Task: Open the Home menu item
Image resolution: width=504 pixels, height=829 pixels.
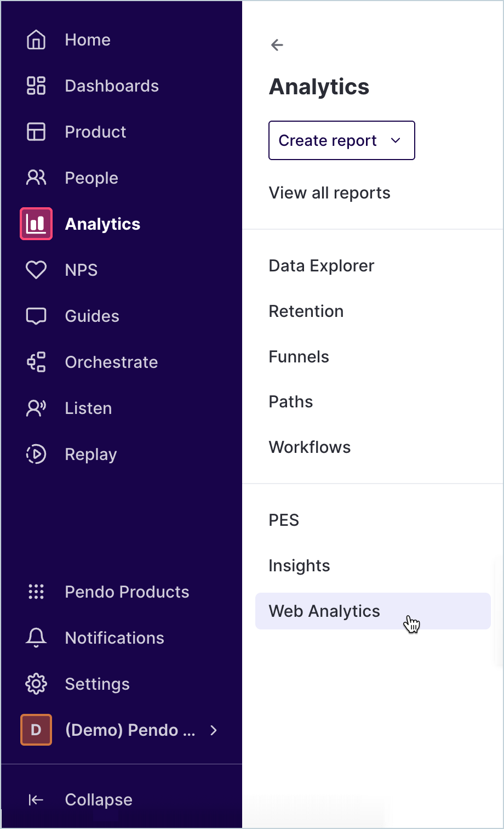Action: [x=88, y=40]
